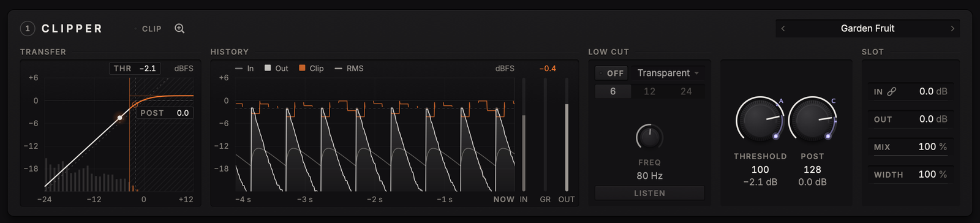Click the link icon next to IN
The height and width of the screenshot is (223, 980).
(x=892, y=91)
